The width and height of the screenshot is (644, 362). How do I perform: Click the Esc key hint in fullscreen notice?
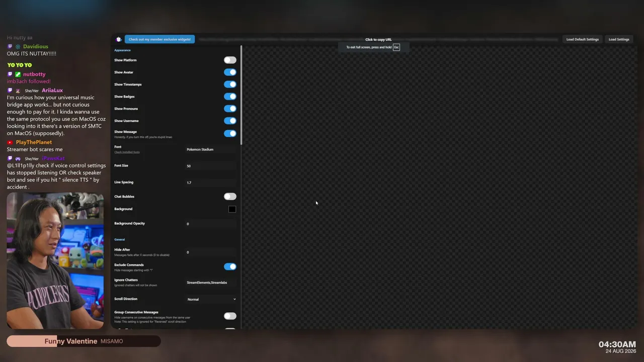396,47
